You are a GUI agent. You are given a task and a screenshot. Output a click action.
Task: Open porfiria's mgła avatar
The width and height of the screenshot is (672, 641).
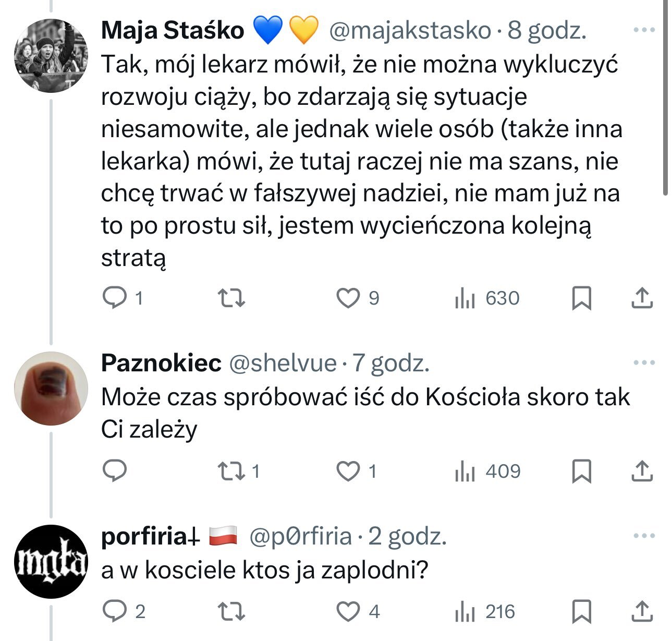[x=51, y=561]
